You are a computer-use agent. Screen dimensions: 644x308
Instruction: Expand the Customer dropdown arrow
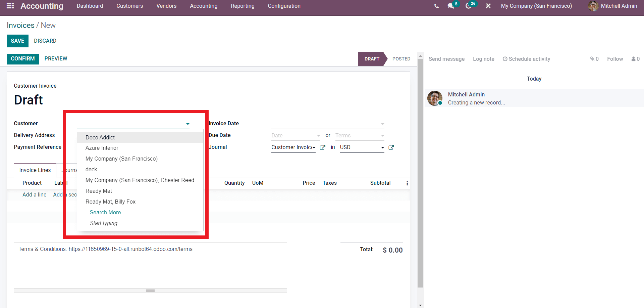coord(188,124)
